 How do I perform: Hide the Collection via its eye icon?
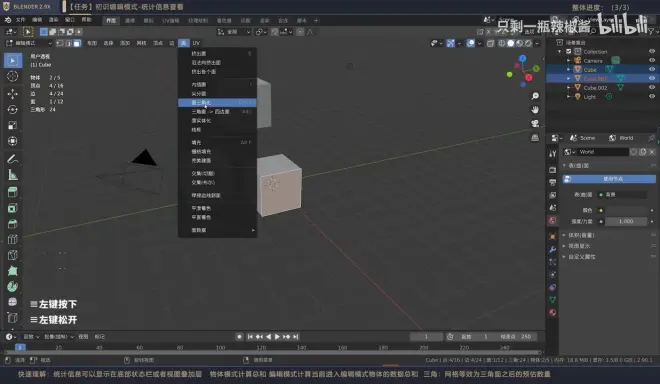point(652,51)
